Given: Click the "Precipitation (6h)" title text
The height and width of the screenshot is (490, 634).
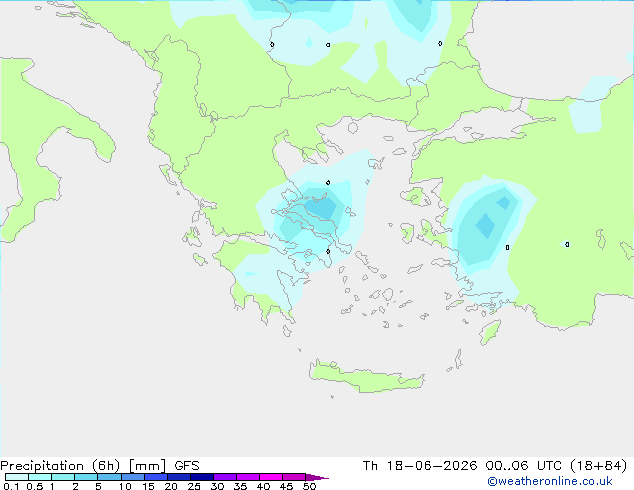Looking at the screenshot, I should pos(60,466).
